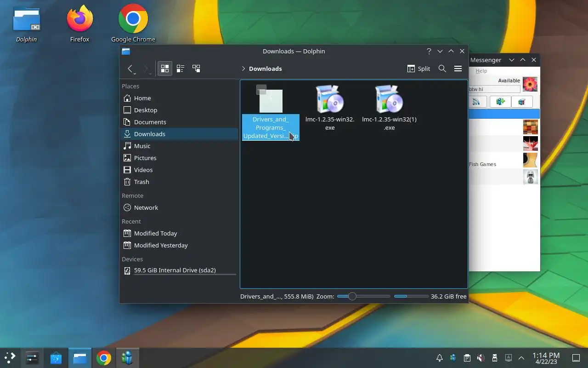Click the flower avatar in Messenger
588x368 pixels.
[x=530, y=85]
